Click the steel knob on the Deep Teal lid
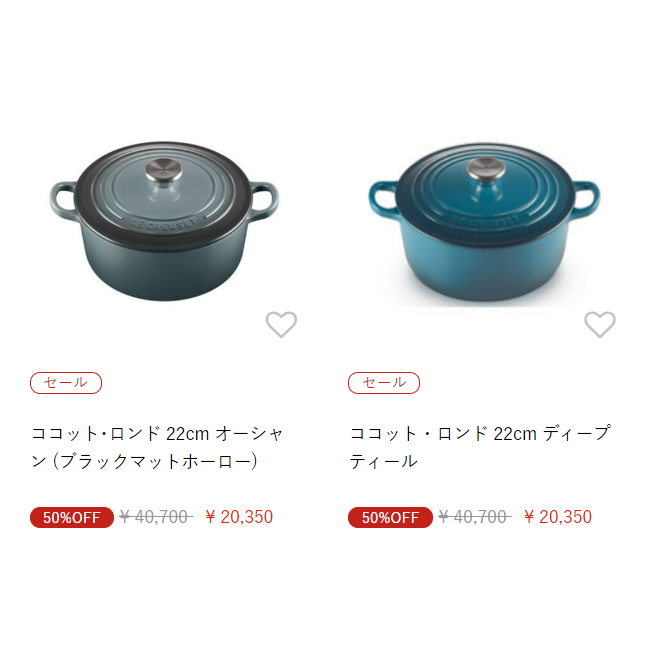This screenshot has width=653, height=653. pyautogui.click(x=486, y=169)
